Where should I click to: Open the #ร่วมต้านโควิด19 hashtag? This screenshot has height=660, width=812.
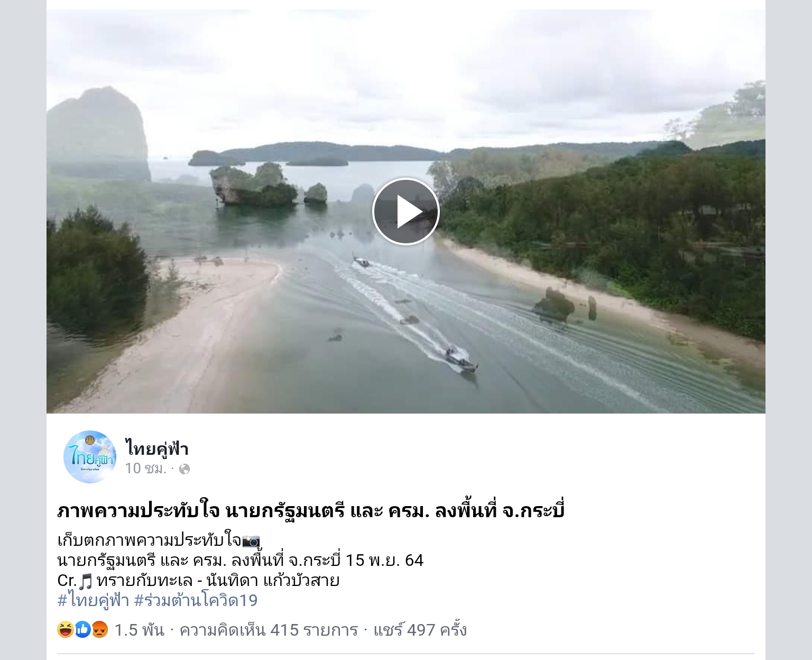tap(196, 600)
